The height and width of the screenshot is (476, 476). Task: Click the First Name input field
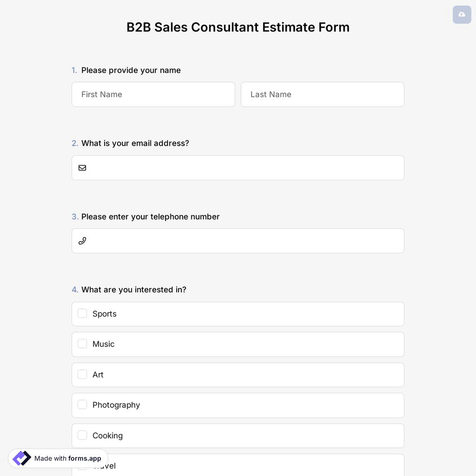click(x=153, y=94)
